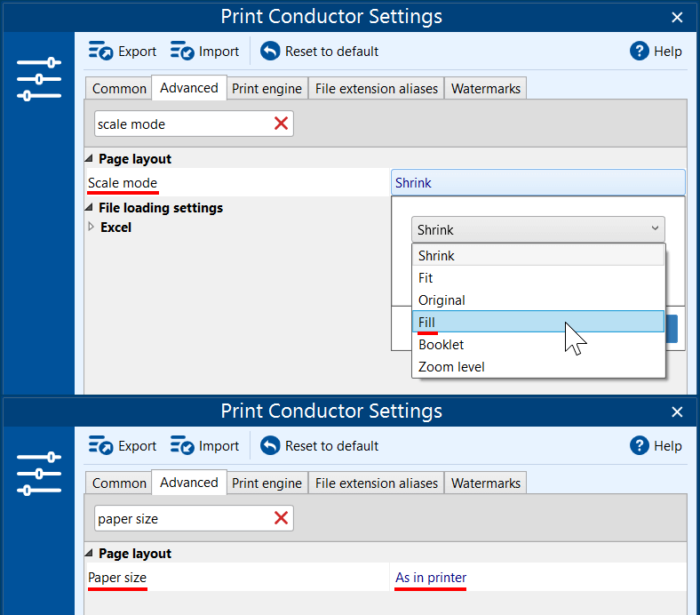Image resolution: width=700 pixels, height=615 pixels.
Task: Collapse Page layout group in top window
Action: (x=90, y=158)
